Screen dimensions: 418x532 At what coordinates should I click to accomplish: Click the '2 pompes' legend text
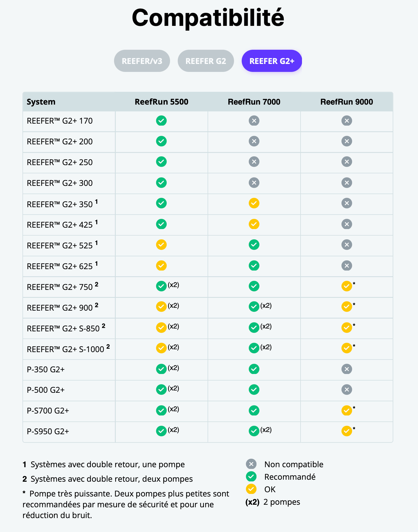282,502
